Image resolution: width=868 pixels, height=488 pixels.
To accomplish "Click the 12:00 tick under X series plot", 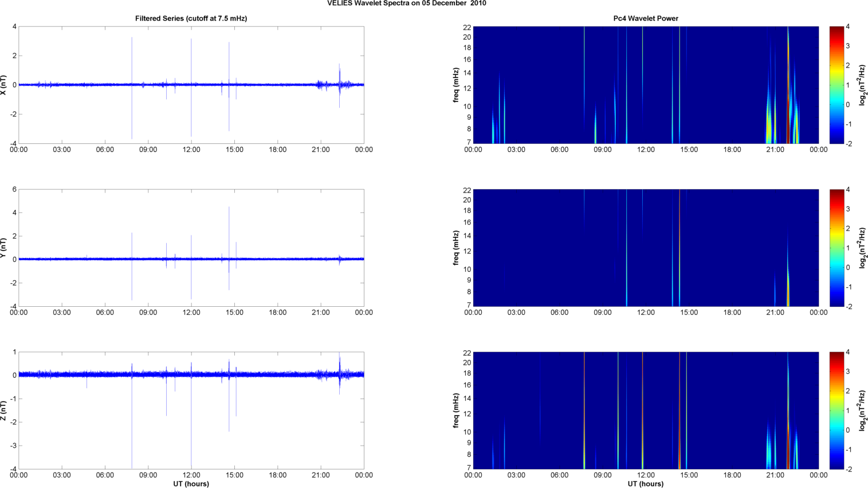I will (191, 150).
